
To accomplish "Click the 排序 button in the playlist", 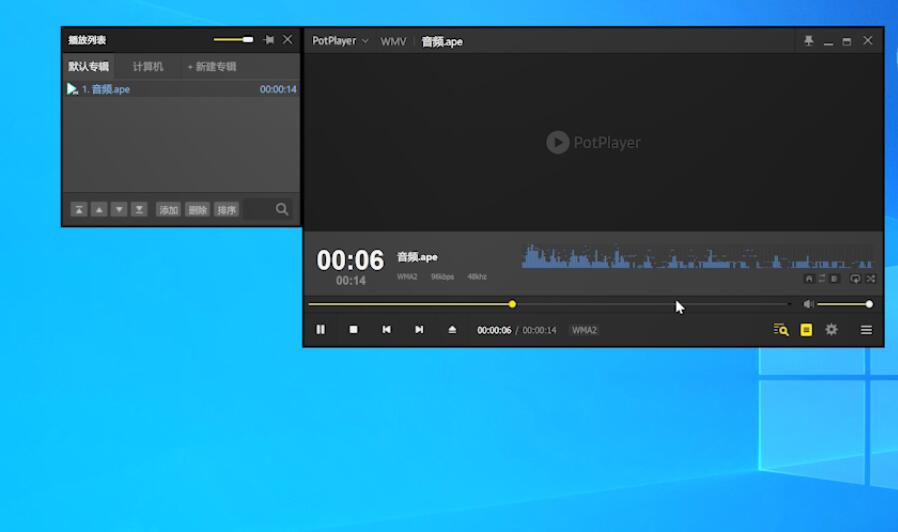I will [x=227, y=210].
